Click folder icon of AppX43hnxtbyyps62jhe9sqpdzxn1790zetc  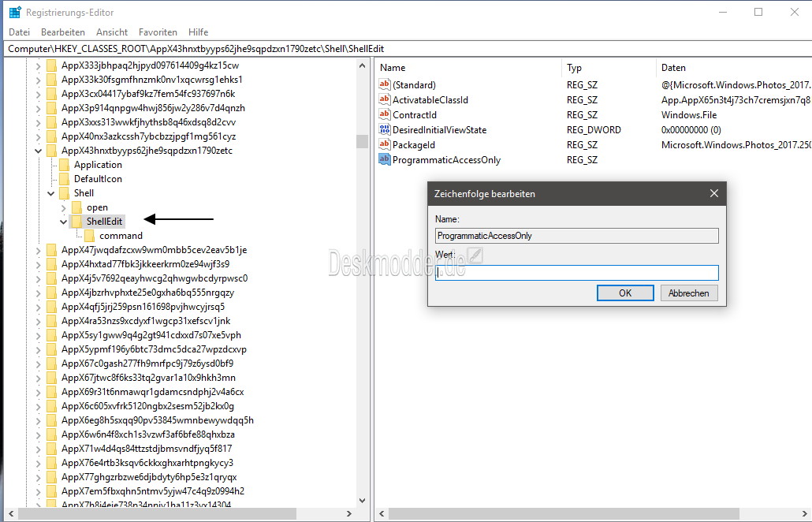51,151
